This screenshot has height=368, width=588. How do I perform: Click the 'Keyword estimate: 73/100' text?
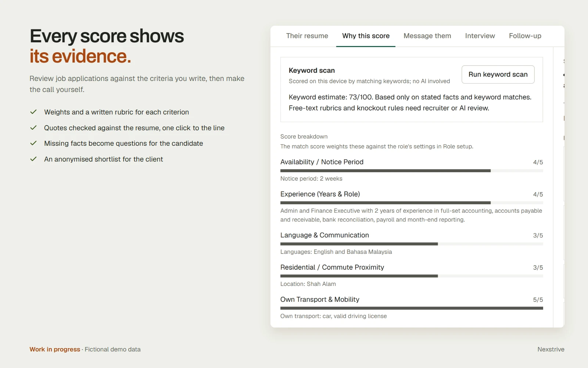click(x=330, y=97)
